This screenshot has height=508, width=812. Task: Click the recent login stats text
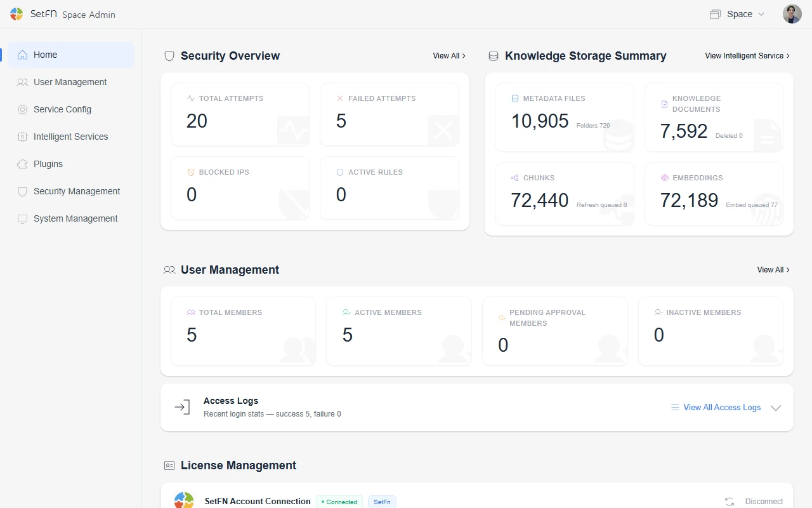pyautogui.click(x=272, y=414)
